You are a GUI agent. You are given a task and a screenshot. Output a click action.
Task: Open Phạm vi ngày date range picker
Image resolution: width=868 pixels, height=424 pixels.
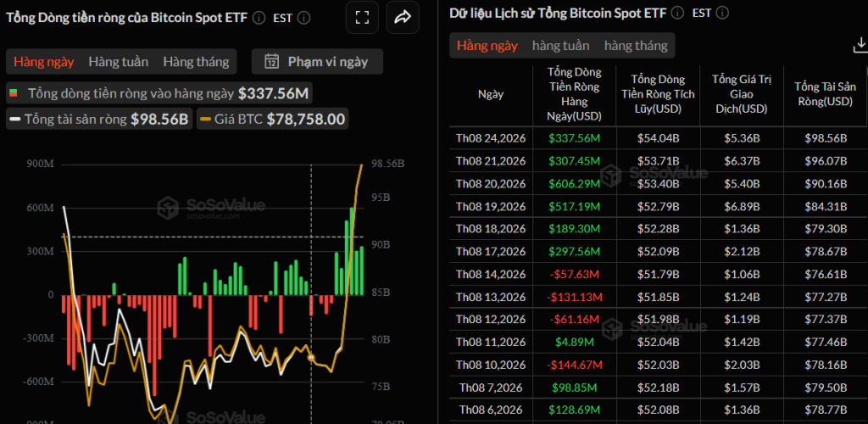[x=317, y=61]
